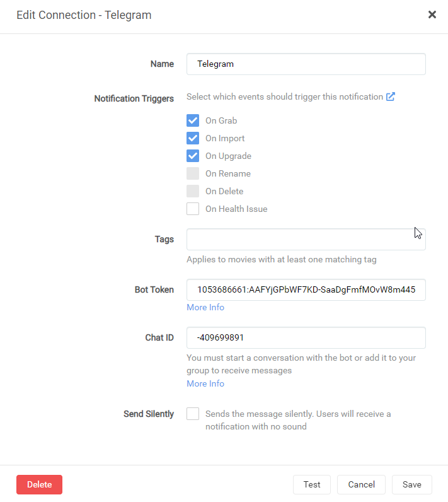Screen dimensions: 448x502
Task: Click 'Sends the message silently' description text
Action: pyautogui.click(x=298, y=420)
